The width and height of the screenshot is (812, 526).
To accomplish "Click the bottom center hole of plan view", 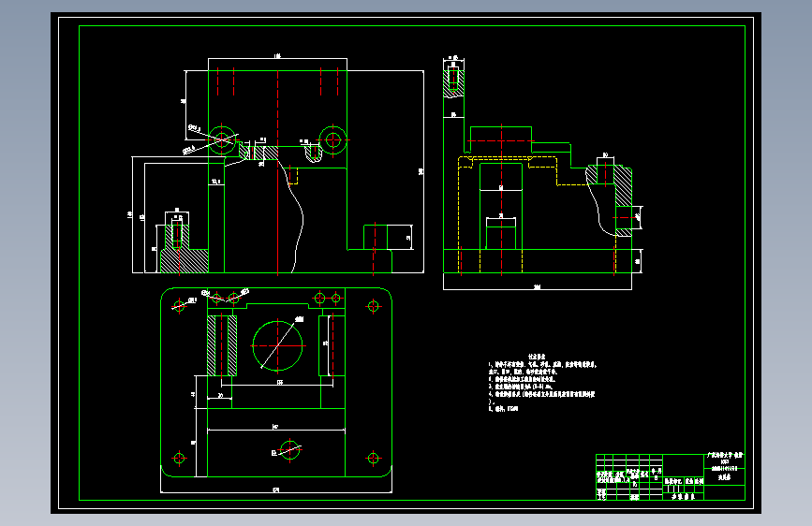I will tap(290, 449).
